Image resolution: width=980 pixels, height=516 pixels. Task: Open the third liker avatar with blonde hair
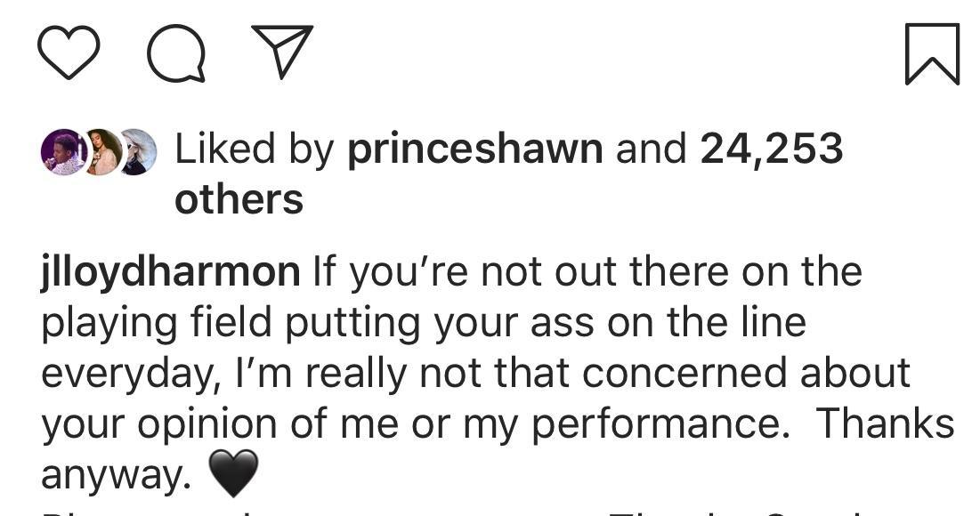(x=137, y=152)
